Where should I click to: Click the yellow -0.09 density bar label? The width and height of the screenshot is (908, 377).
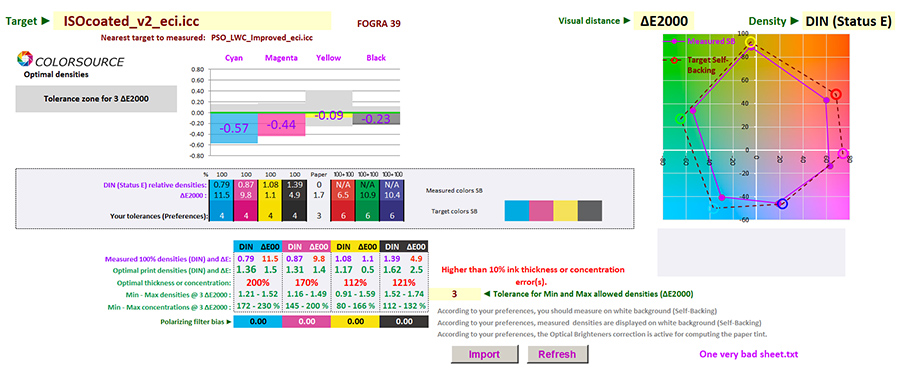328,116
